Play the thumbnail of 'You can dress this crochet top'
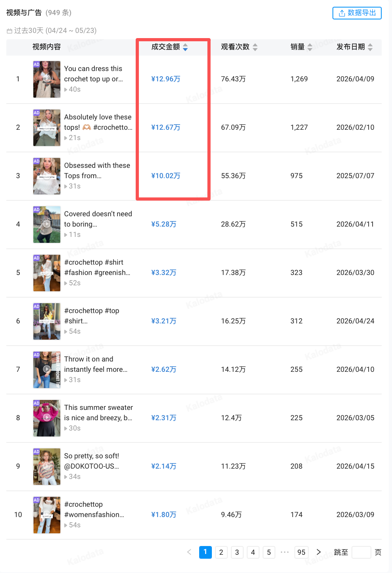The image size is (392, 573). (x=47, y=79)
